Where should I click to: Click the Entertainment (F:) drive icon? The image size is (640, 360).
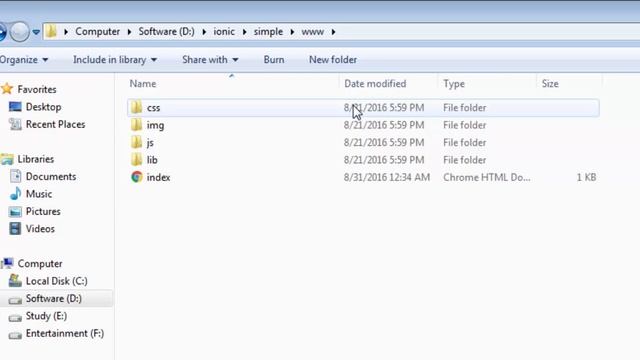click(15, 335)
